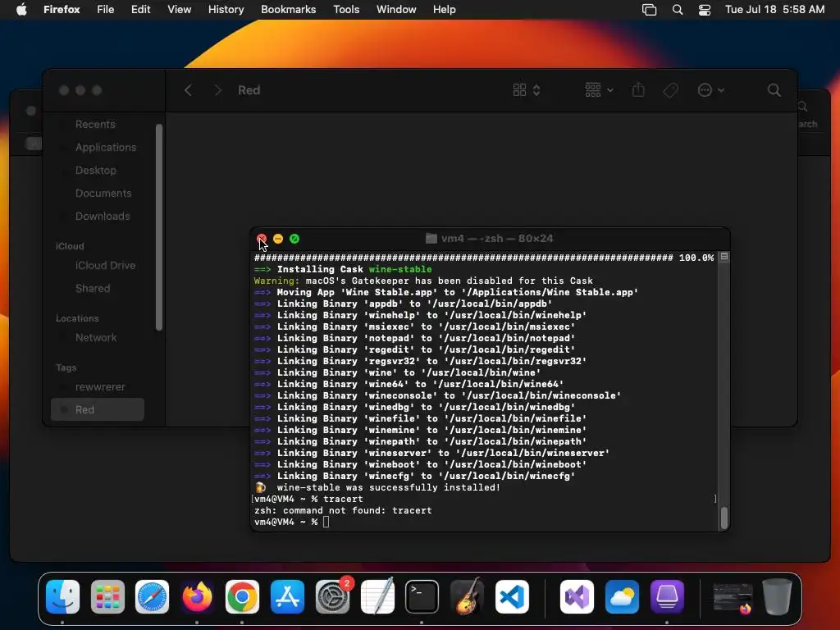Image resolution: width=840 pixels, height=630 pixels.
Task: Open Spotlight search in menu bar
Action: (677, 9)
